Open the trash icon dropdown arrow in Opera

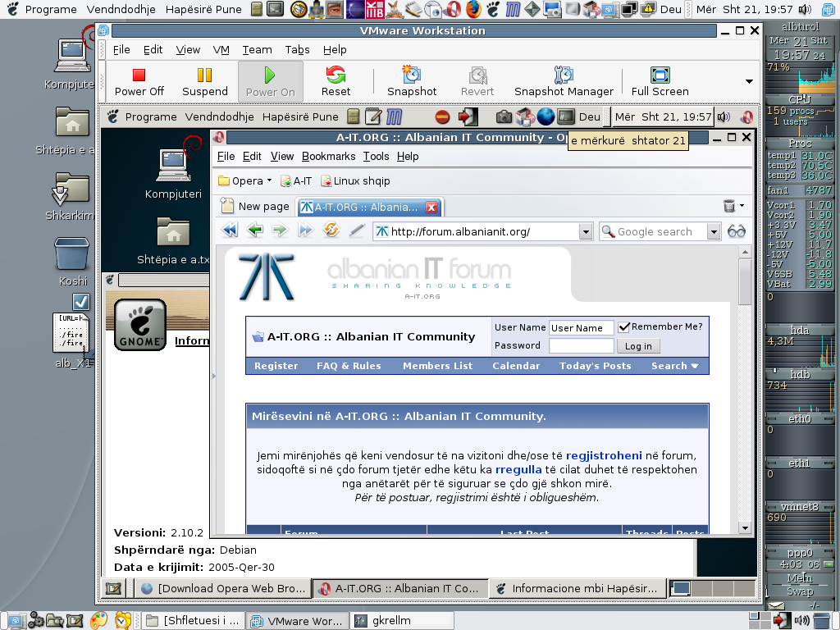[742, 206]
